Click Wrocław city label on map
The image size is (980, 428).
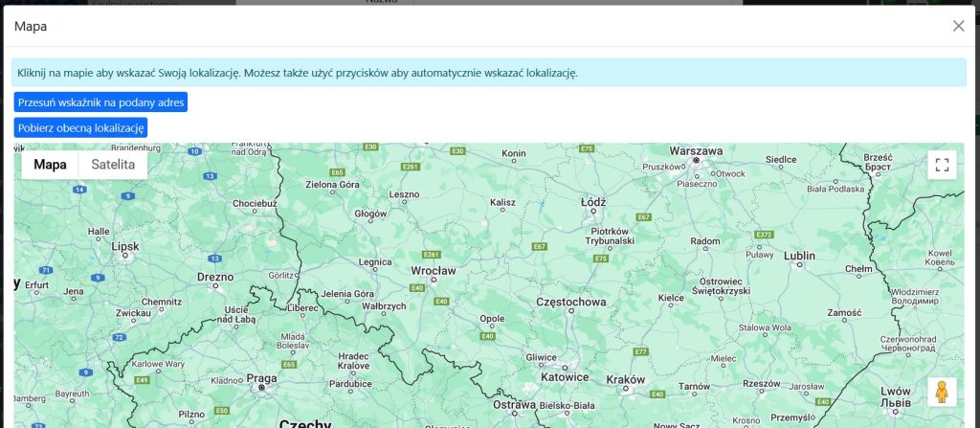point(434,271)
